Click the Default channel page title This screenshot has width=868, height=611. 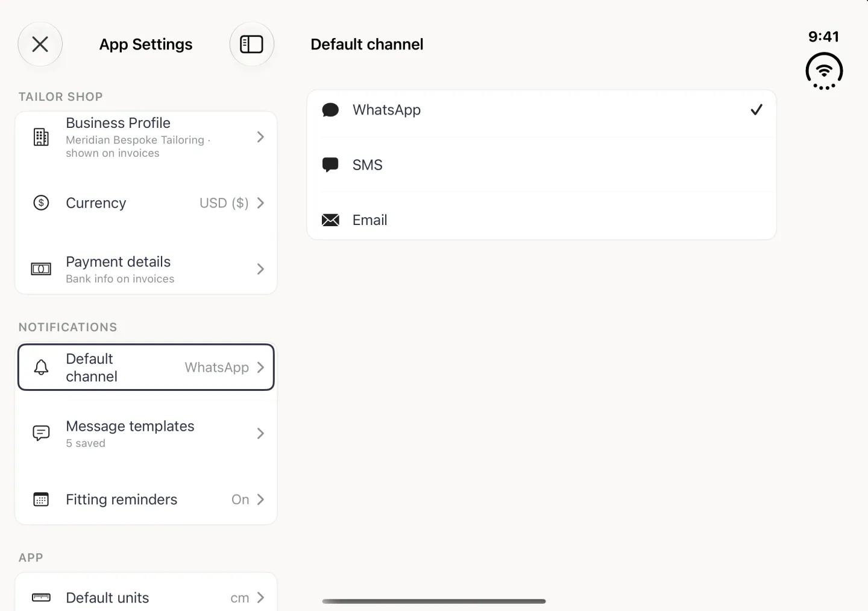pyautogui.click(x=367, y=44)
